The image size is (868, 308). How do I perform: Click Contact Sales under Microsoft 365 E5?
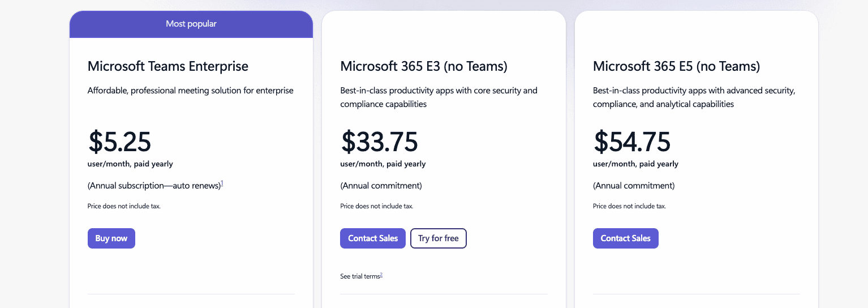tap(626, 238)
